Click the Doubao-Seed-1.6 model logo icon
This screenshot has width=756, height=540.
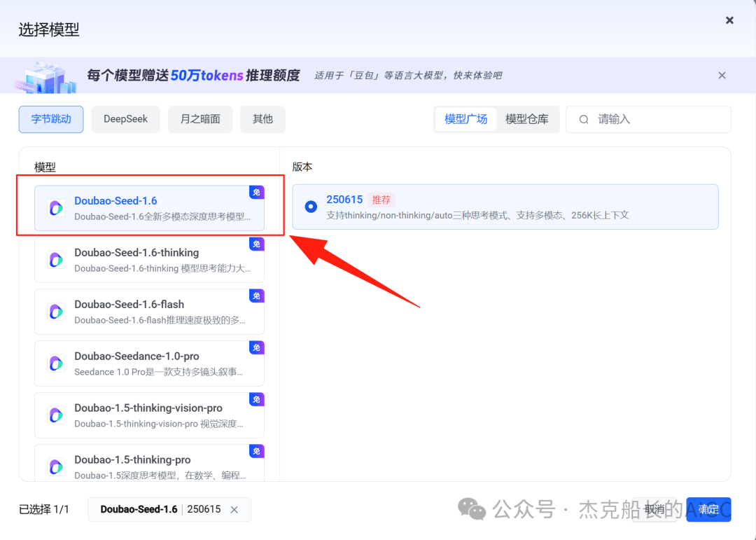[x=56, y=208]
